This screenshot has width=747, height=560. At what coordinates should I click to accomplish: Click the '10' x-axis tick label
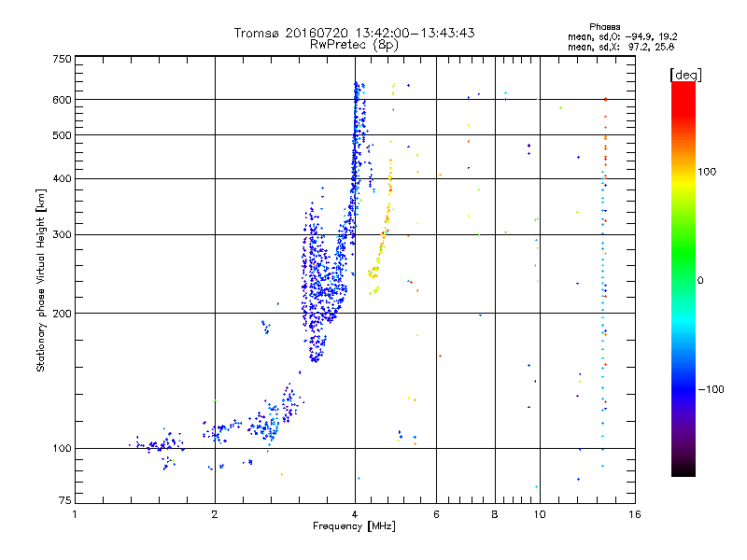(540, 514)
